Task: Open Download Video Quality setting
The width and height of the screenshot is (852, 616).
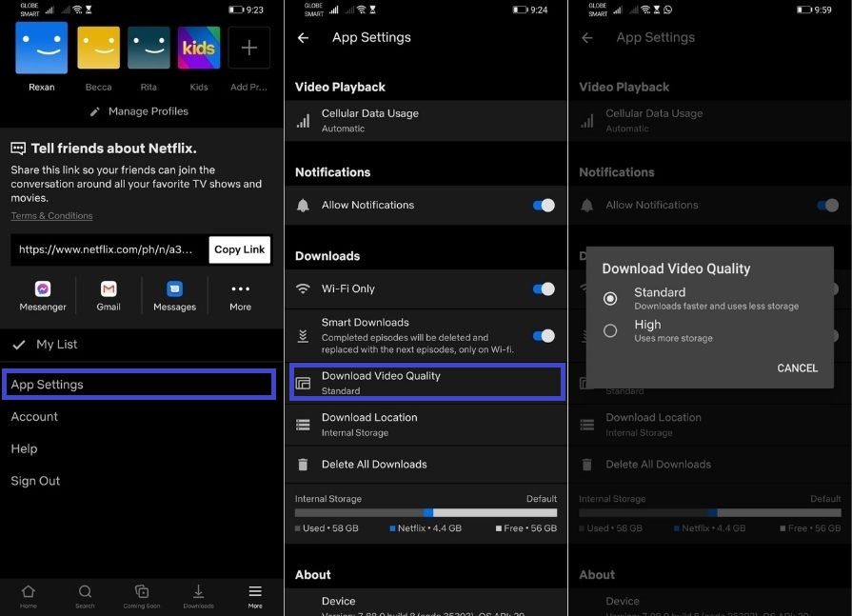Action: (x=426, y=383)
